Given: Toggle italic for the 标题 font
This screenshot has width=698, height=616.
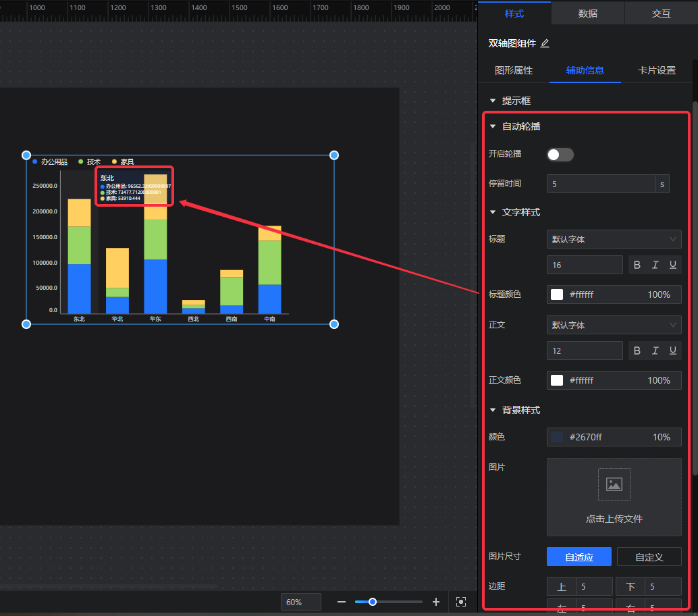Looking at the screenshot, I should tap(655, 265).
